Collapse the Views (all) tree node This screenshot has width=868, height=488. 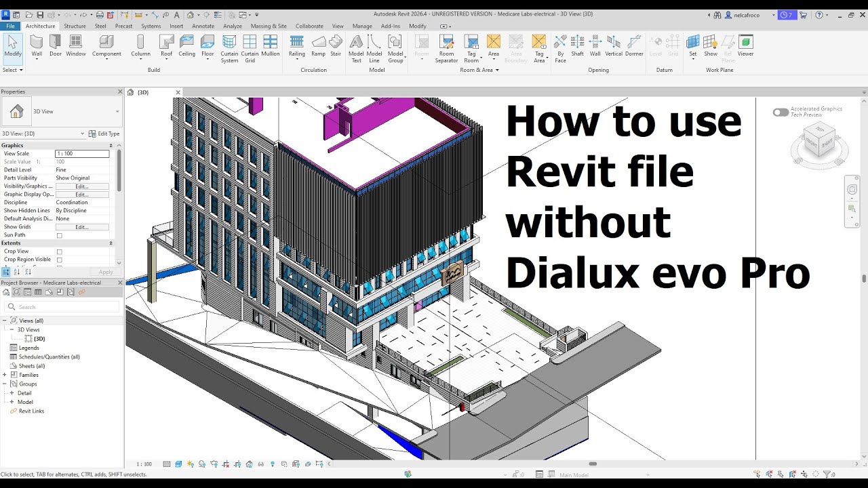(x=5, y=321)
